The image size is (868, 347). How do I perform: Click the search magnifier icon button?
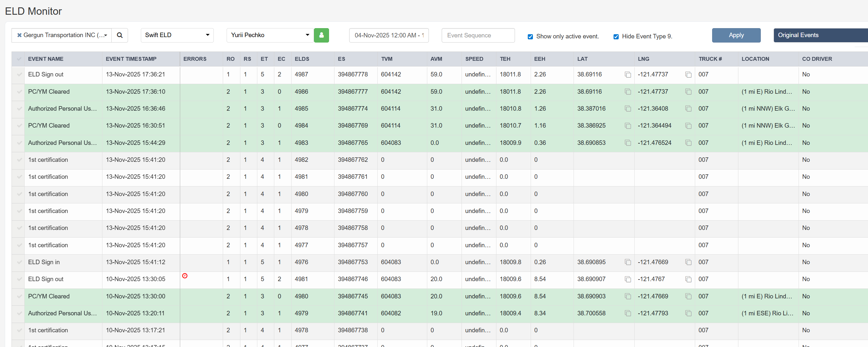pyautogui.click(x=120, y=35)
